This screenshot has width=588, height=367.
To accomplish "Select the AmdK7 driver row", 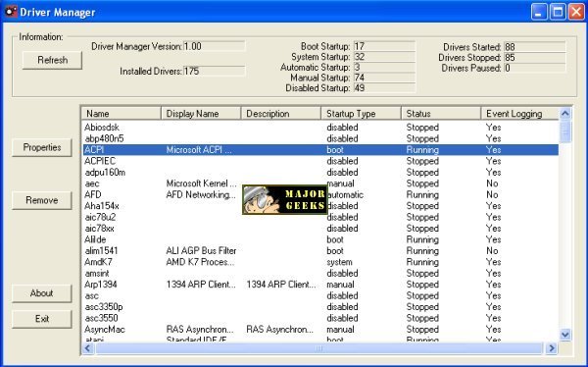I will tap(320, 262).
